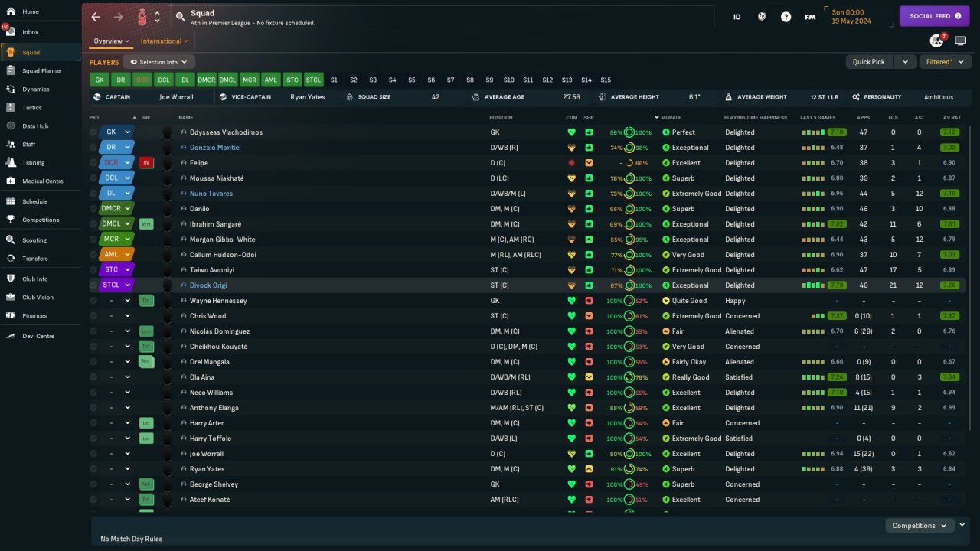
Task: Expand the Competitions dropdown at the bottom
Action: (919, 526)
